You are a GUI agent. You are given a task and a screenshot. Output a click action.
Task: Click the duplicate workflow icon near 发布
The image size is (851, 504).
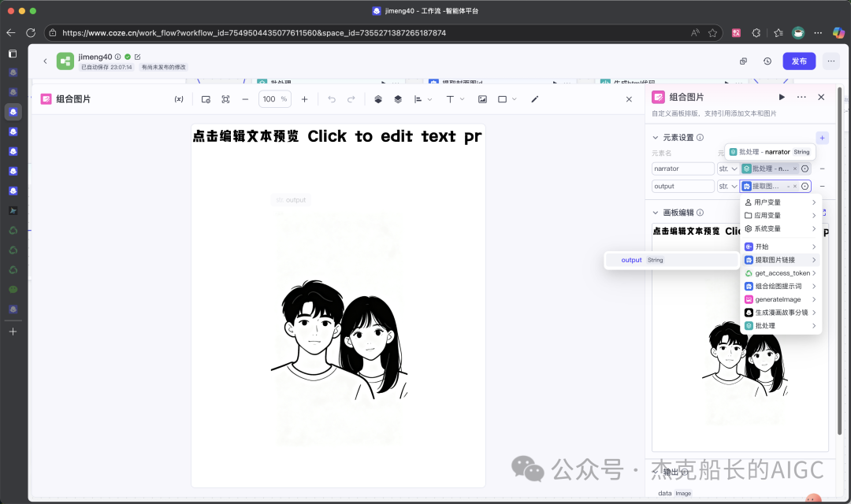click(x=744, y=61)
